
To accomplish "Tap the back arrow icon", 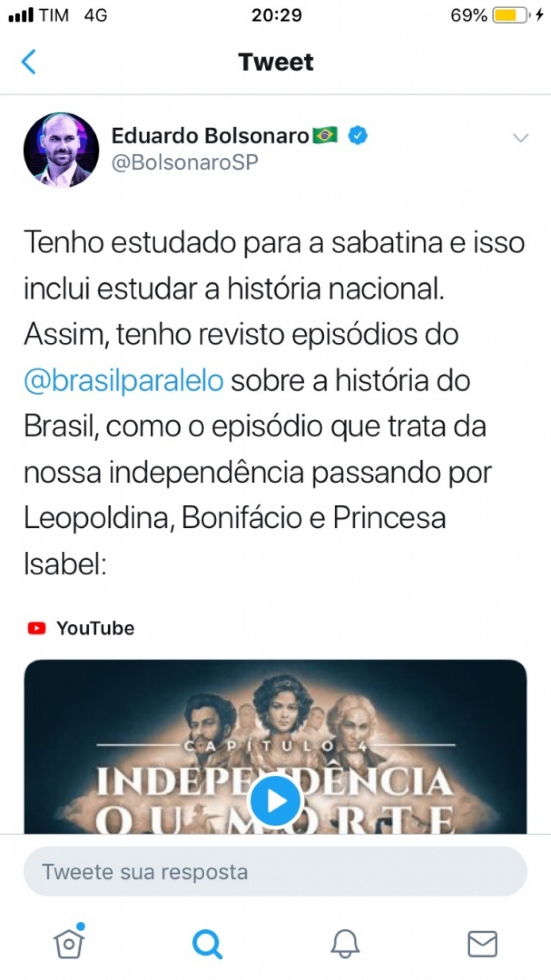I will [29, 62].
